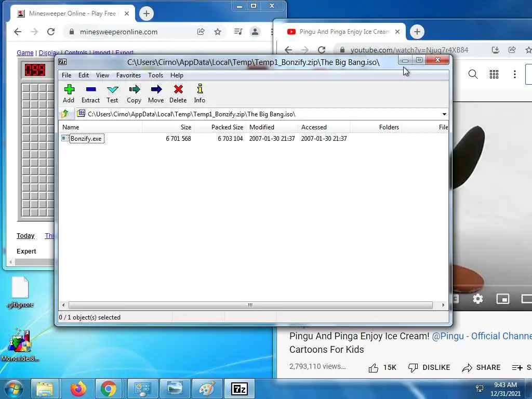Like the Pingu video
The image size is (532, 399).
click(x=382, y=368)
